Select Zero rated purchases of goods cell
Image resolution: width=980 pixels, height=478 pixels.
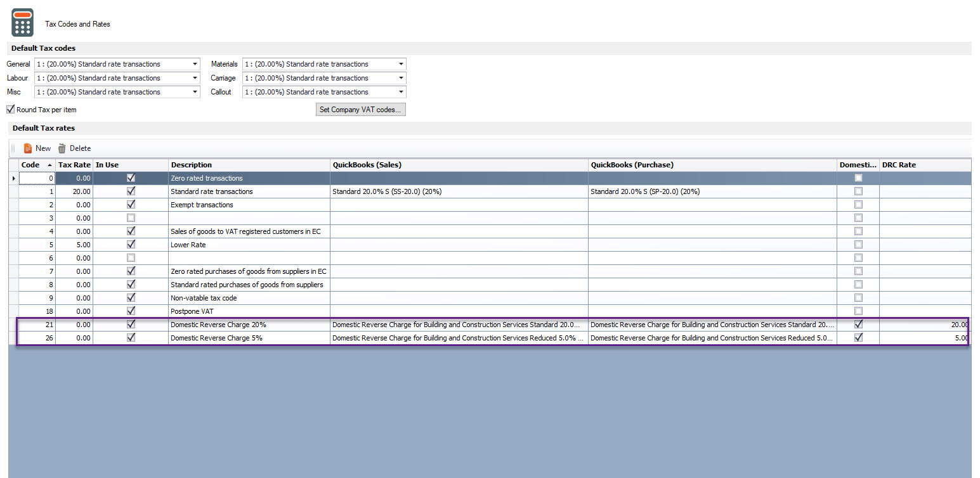(x=249, y=271)
